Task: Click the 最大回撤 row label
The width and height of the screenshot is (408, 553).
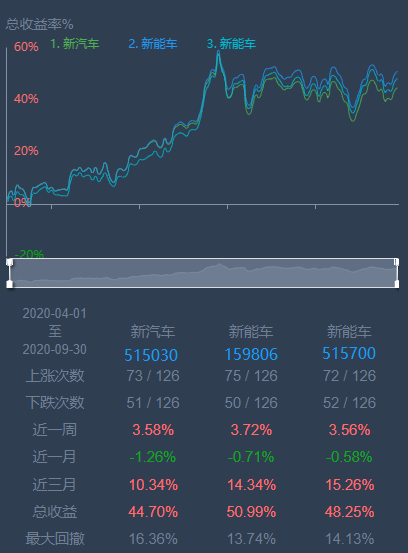Action: pyautogui.click(x=55, y=539)
